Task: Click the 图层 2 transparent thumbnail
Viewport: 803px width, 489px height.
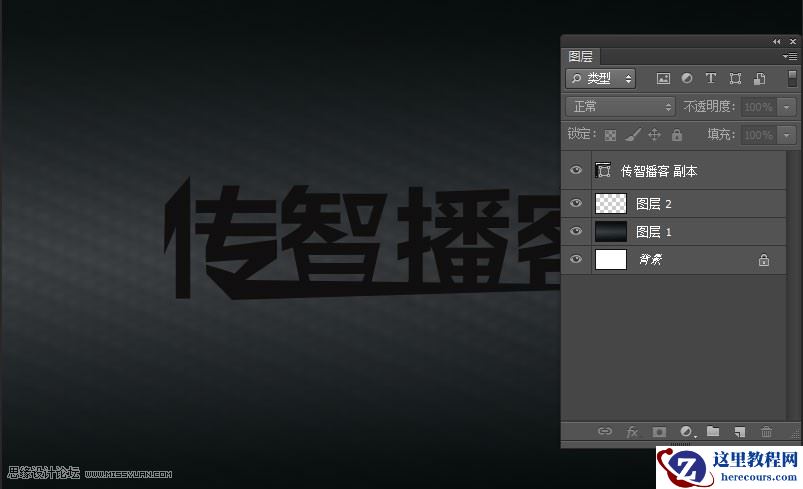Action: 610,203
